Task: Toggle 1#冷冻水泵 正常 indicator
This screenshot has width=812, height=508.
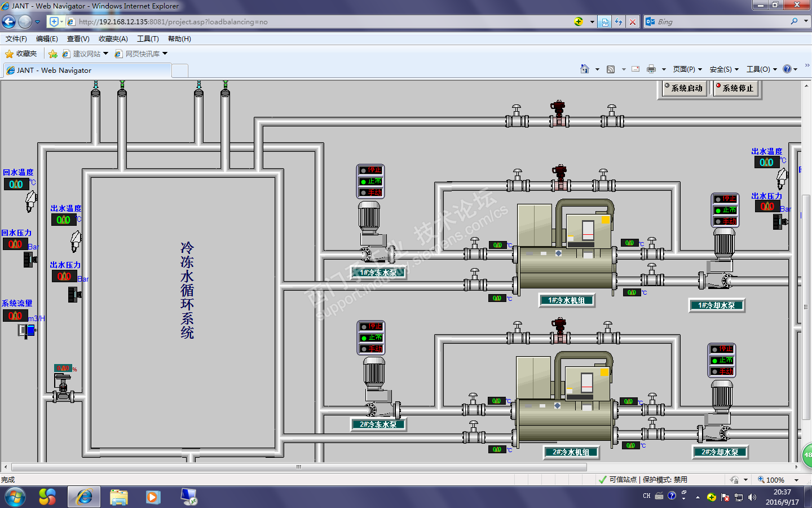Action: 370,181
